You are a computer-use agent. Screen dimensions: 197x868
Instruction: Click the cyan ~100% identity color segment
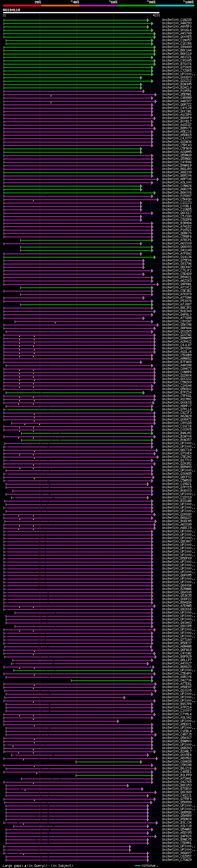(x=175, y=6)
